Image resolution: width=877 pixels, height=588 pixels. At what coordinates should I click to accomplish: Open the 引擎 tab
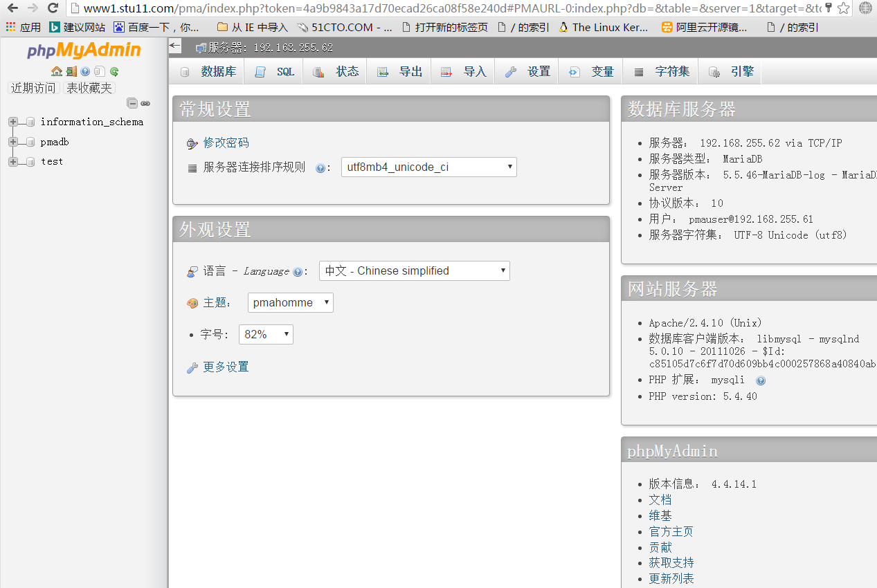[731, 71]
